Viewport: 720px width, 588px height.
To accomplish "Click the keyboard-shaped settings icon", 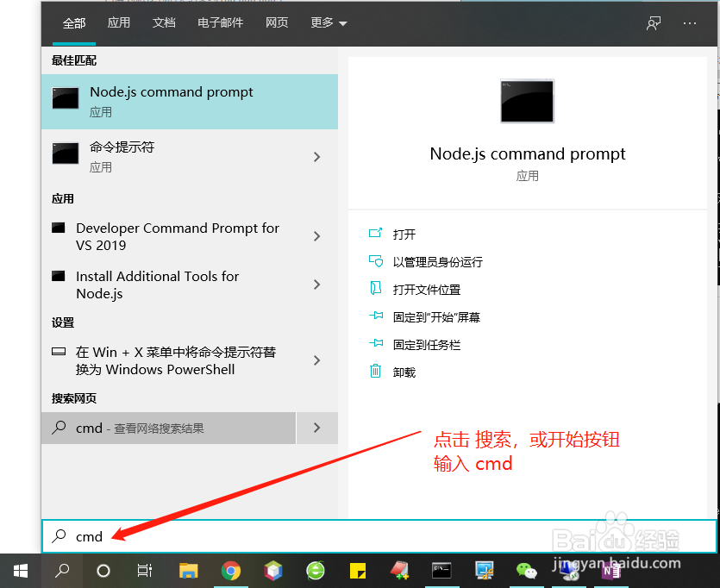I will click(59, 352).
